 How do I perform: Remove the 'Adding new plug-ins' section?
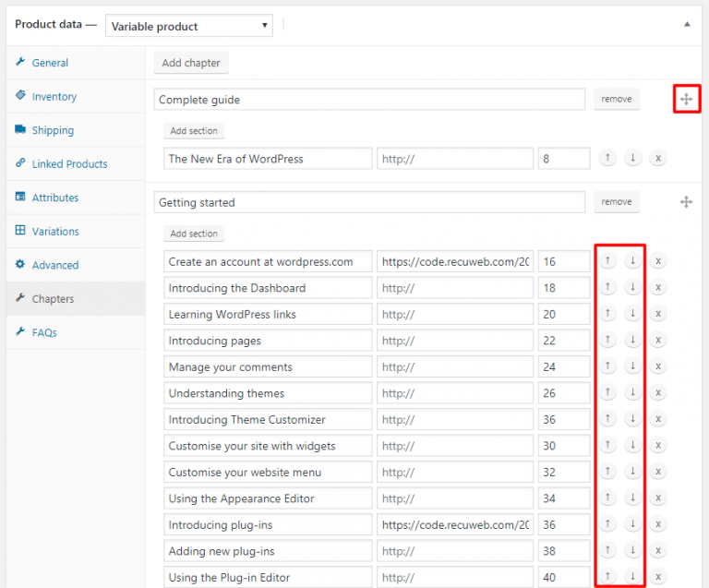(x=657, y=551)
